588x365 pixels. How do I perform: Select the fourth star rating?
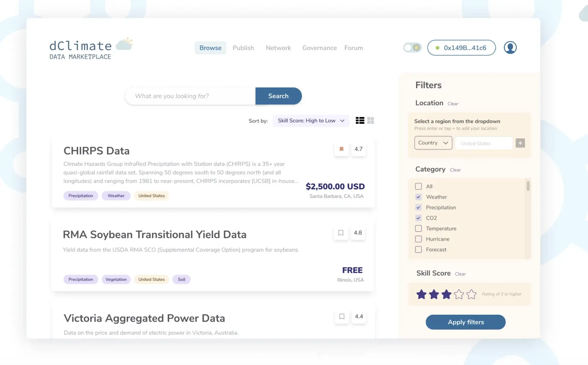point(459,294)
